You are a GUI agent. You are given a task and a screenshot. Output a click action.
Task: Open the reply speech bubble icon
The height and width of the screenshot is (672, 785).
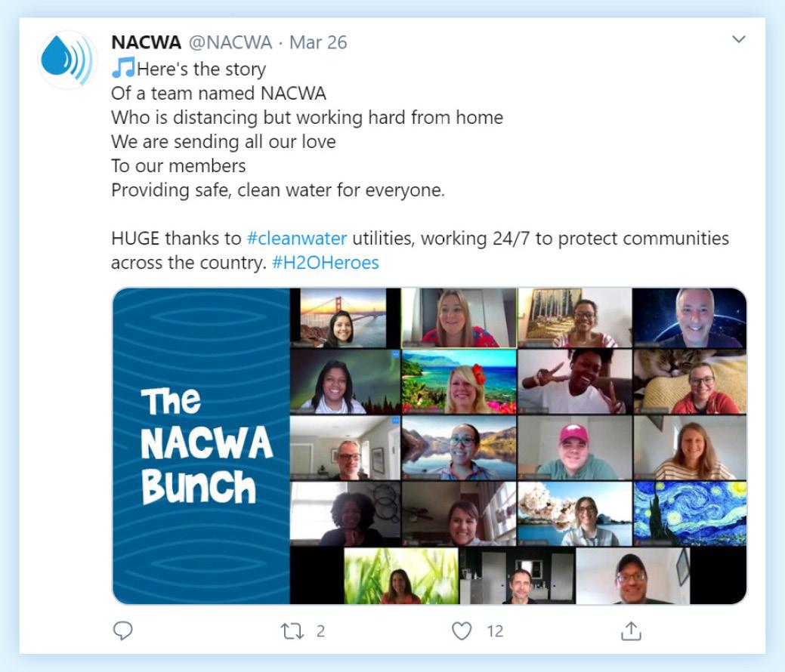122,630
